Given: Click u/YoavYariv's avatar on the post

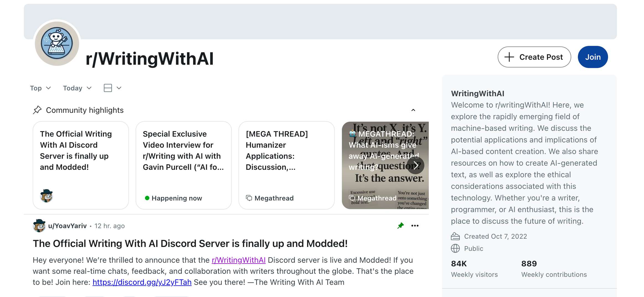Looking at the screenshot, I should [39, 226].
